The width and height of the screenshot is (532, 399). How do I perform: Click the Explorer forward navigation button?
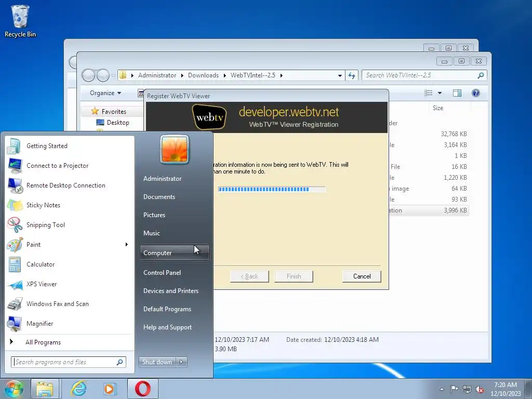103,75
